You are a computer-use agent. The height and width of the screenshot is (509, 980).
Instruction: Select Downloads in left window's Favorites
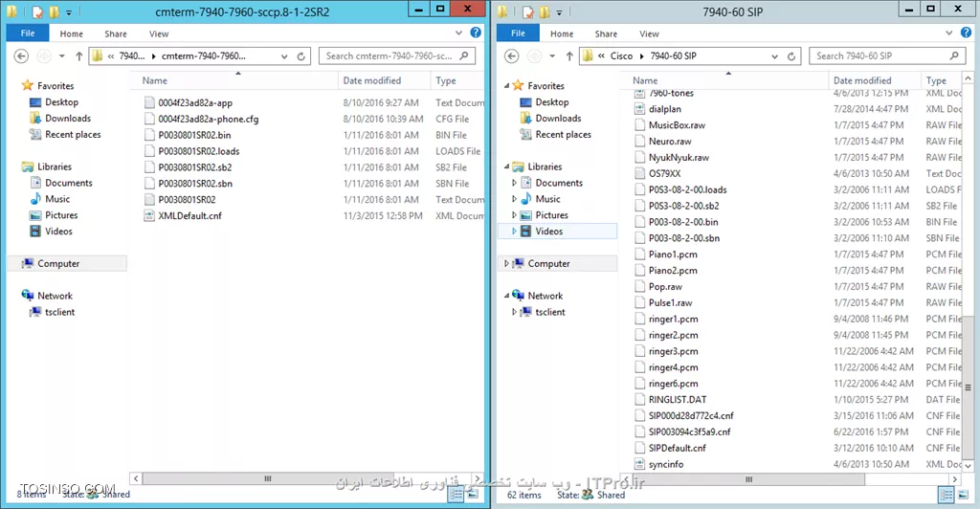coord(68,118)
